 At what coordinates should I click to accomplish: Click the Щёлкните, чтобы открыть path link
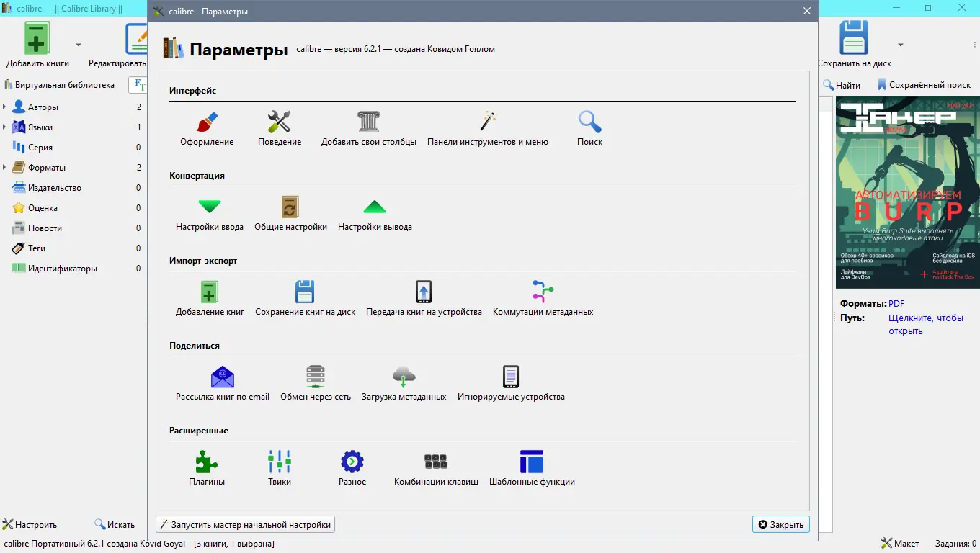926,325
